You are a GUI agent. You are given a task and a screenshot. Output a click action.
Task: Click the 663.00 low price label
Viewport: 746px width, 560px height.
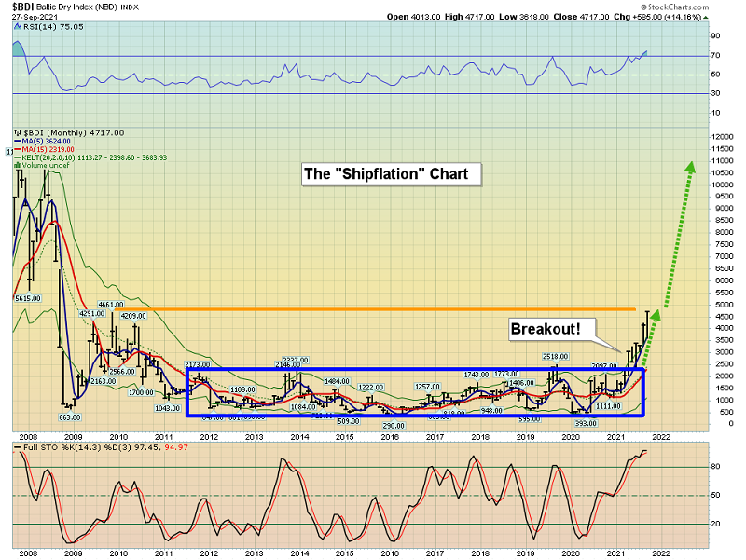(69, 417)
